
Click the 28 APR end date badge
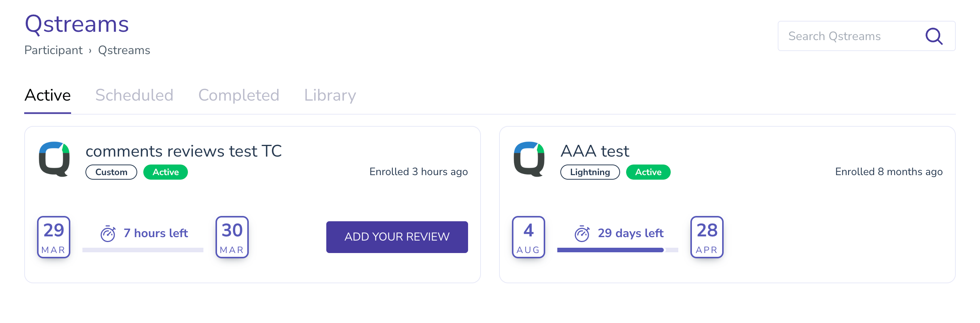(707, 237)
